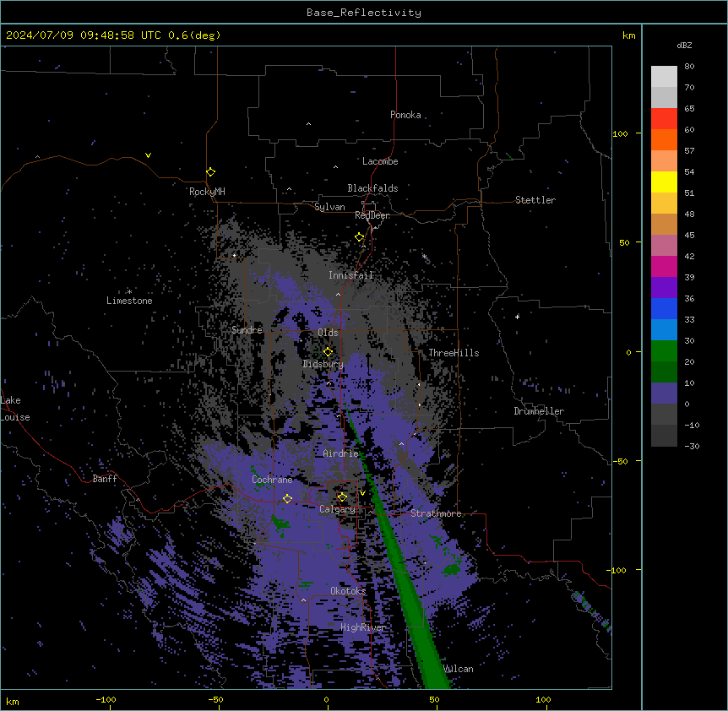Click the Innisfail city label
The height and width of the screenshot is (711, 728).
click(350, 275)
